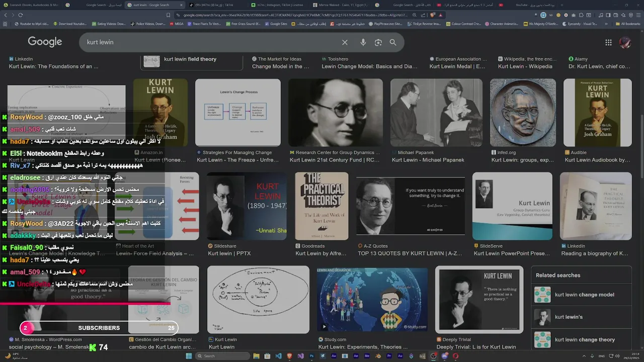Click related search kurt lewin's
Screen dimensions: 644x362
pos(581,317)
